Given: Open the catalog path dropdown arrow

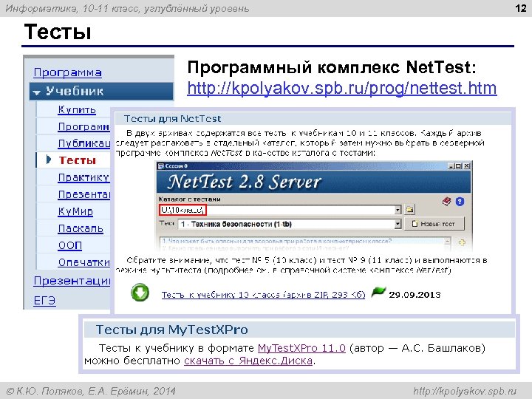Looking at the screenshot, I should (x=398, y=210).
